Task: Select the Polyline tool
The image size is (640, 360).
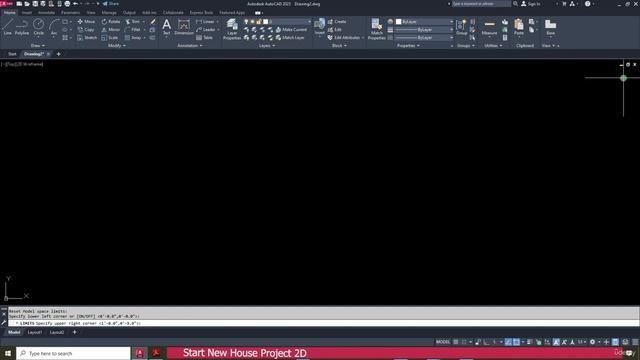Action: (22, 27)
